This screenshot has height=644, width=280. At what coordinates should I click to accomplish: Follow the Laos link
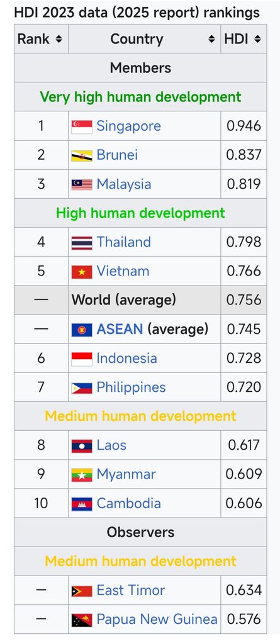111,445
